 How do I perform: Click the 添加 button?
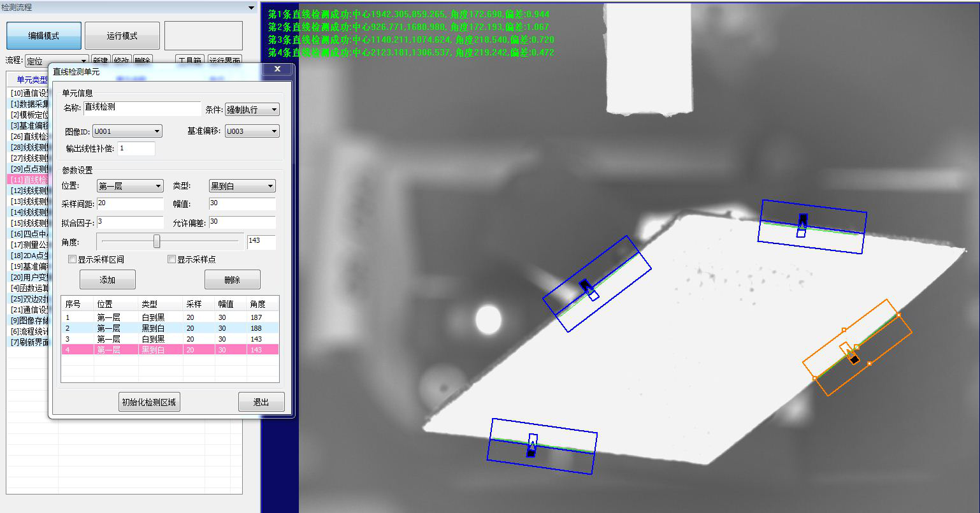tap(108, 280)
